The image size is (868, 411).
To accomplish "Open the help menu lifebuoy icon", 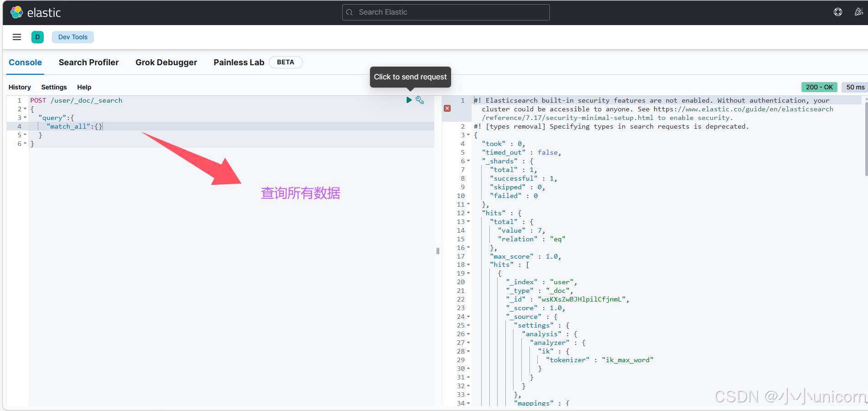I will coord(838,12).
